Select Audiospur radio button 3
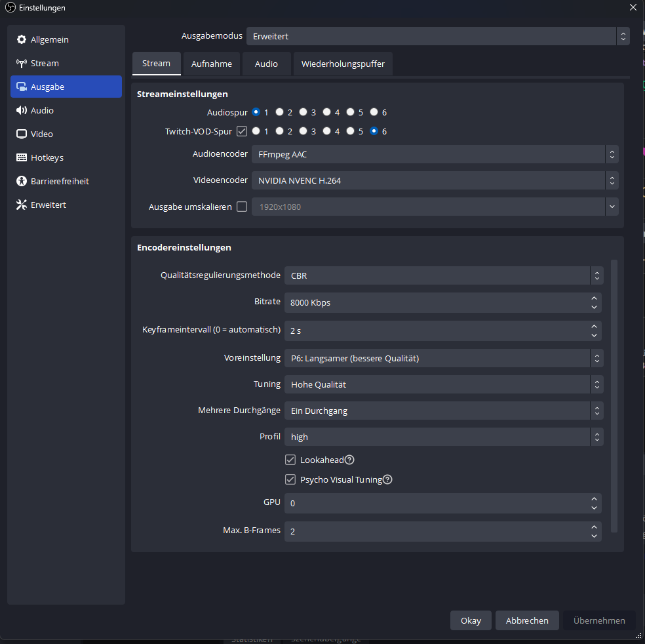This screenshot has width=645, height=644. pos(303,112)
